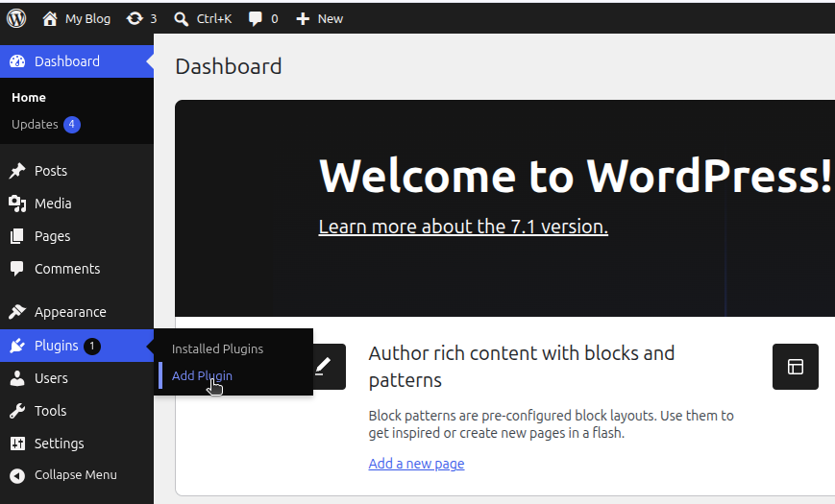This screenshot has width=835, height=504.
Task: Open the Appearance menu label
Action: coord(70,312)
